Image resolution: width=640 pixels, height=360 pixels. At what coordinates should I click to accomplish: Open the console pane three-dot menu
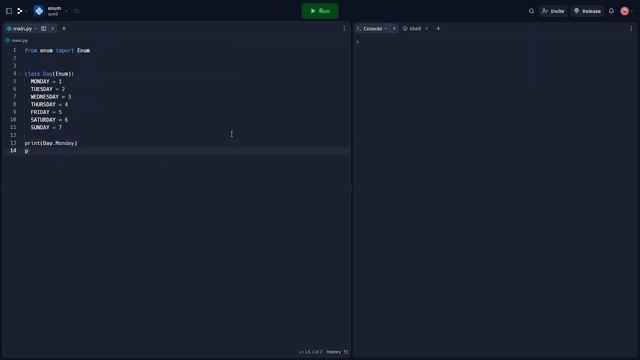pyautogui.click(x=631, y=29)
